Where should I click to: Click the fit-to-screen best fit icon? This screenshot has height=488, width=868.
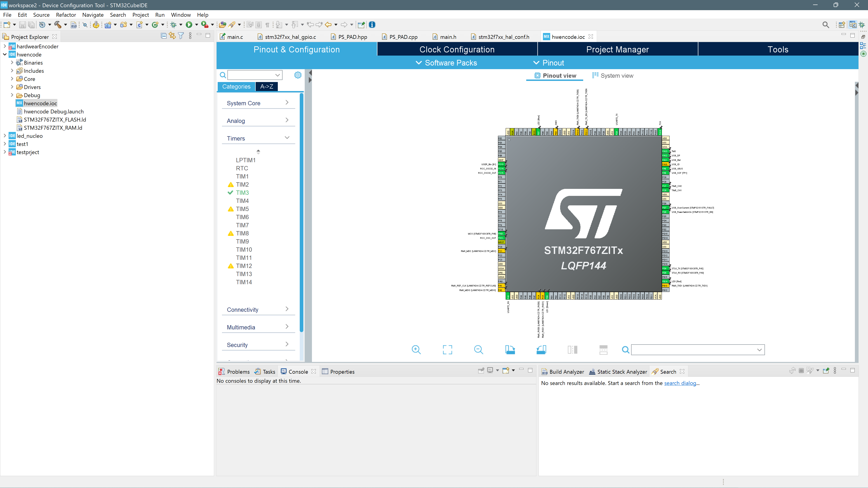click(x=447, y=350)
